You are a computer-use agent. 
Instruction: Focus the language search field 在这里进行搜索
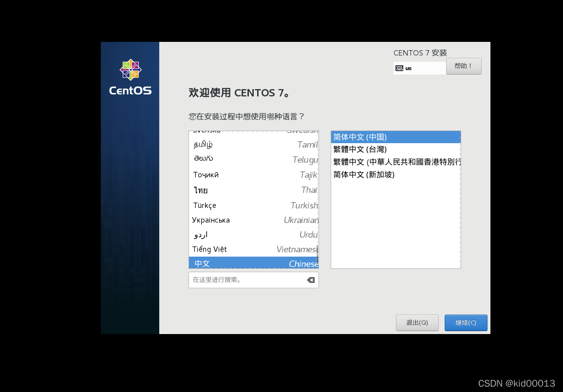click(x=253, y=280)
